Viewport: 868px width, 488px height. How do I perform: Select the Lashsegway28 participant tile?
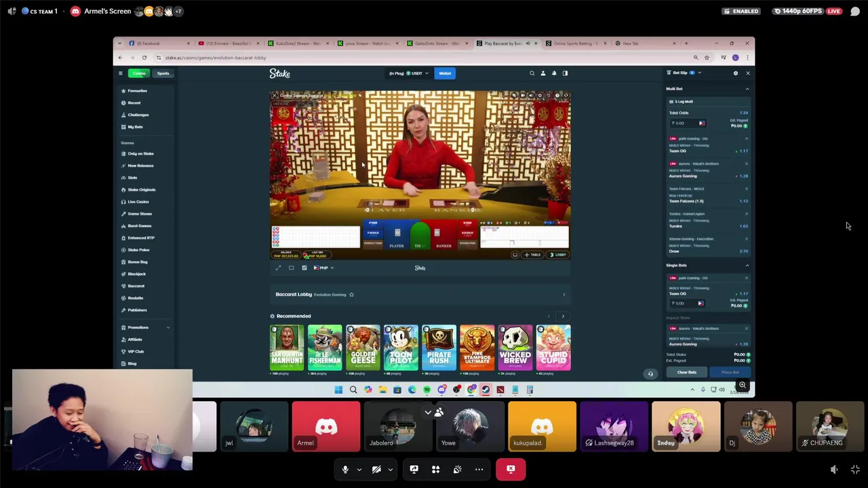coord(614,426)
